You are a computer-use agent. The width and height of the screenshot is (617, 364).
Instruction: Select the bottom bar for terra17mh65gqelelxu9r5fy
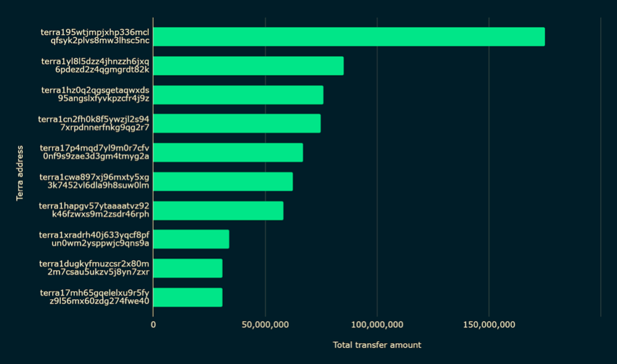click(x=188, y=297)
